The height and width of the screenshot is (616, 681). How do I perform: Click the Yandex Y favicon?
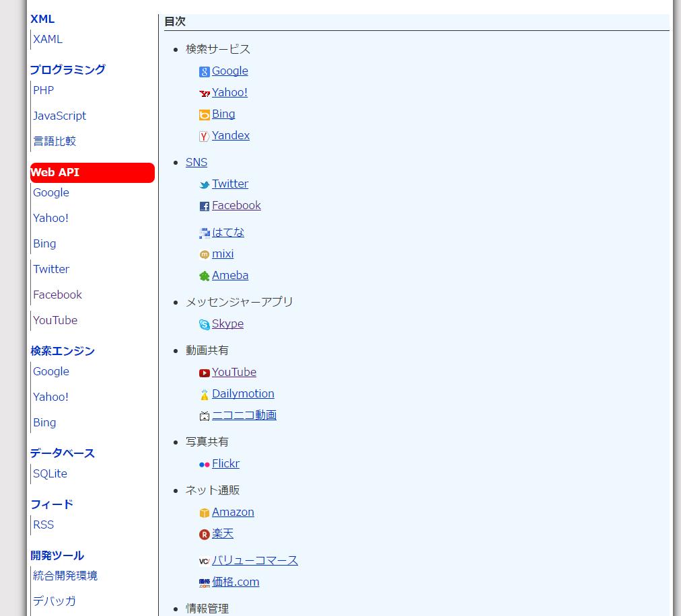(x=204, y=137)
